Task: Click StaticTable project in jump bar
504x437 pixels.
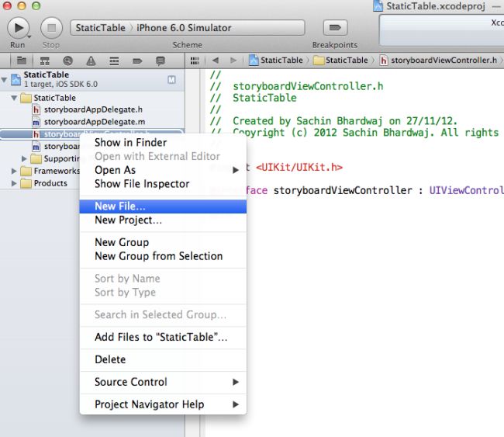Action: tap(277, 61)
